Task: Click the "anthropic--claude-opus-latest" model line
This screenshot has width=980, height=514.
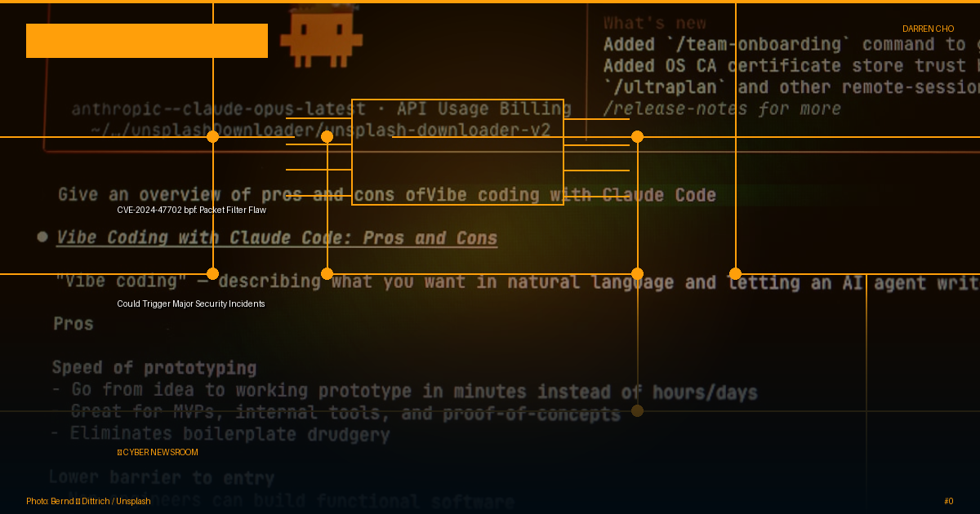Action: [x=321, y=109]
